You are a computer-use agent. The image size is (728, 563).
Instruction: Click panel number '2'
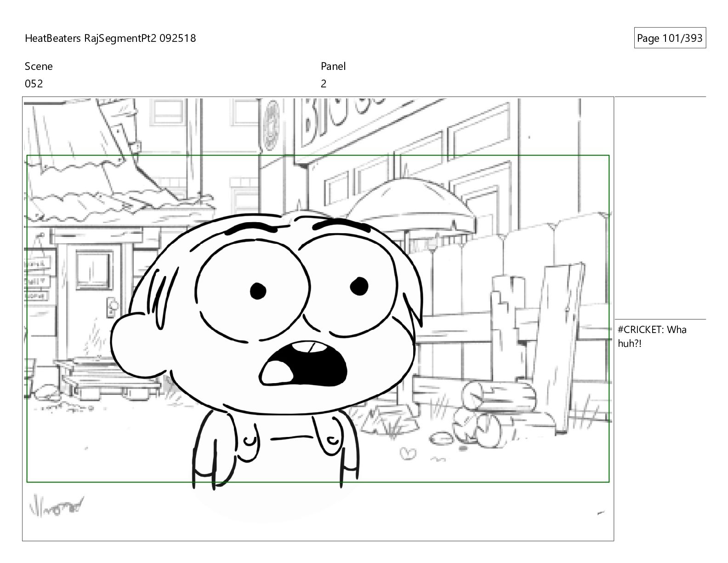click(x=324, y=84)
